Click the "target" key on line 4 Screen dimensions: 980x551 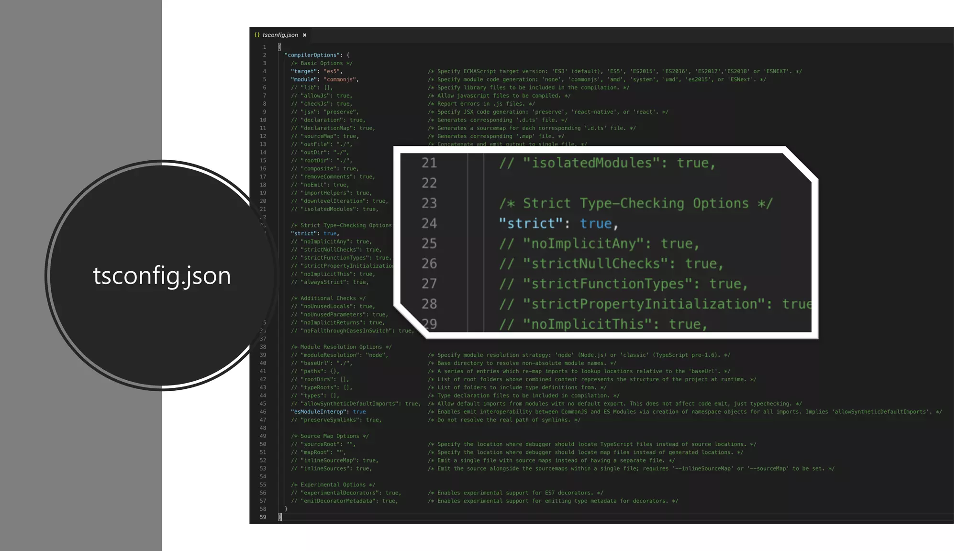304,71
